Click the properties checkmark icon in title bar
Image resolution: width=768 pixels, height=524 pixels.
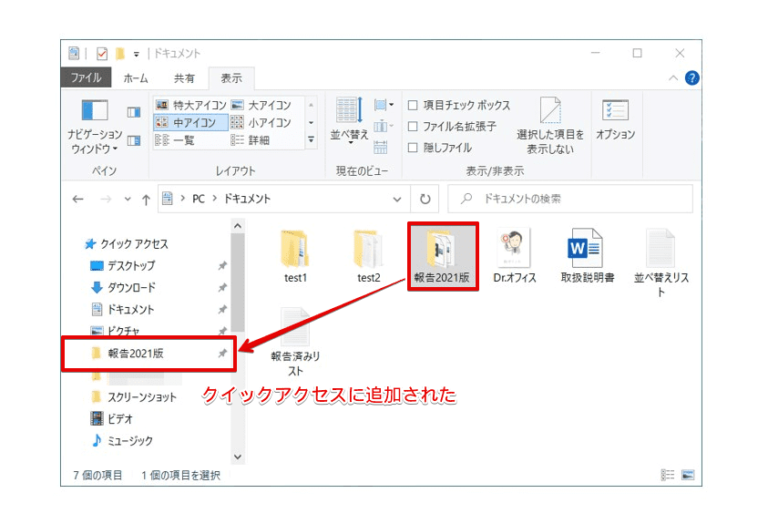pyautogui.click(x=102, y=53)
